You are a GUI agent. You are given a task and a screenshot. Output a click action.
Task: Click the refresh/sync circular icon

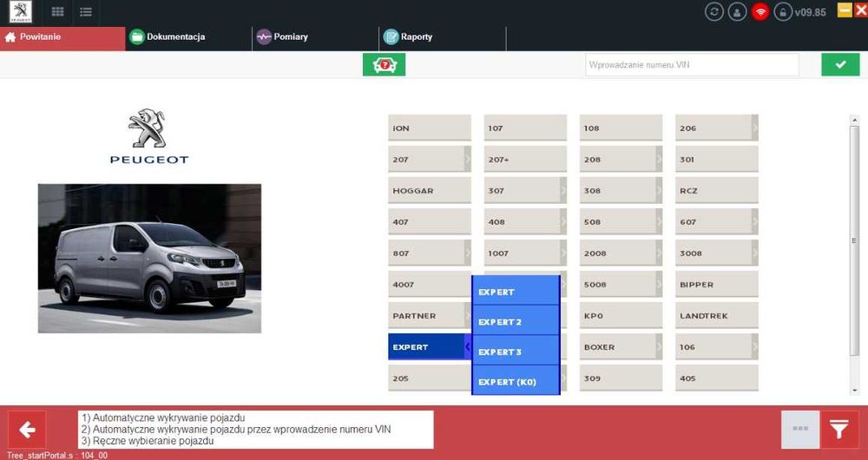(714, 11)
